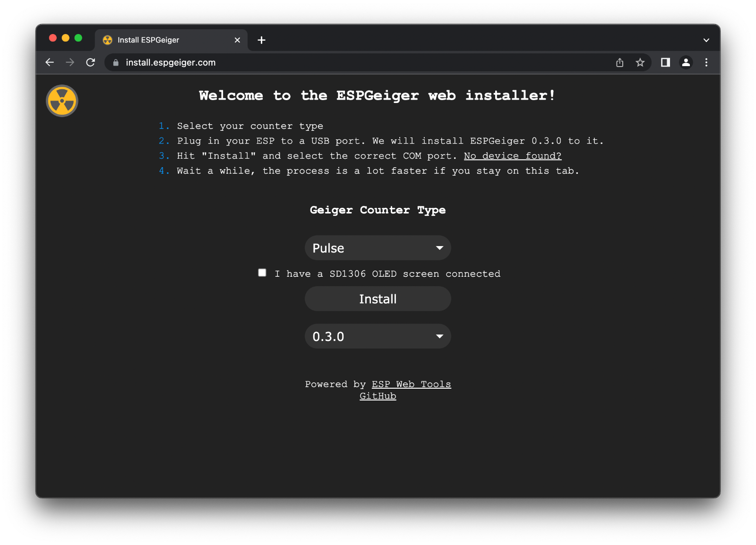This screenshot has height=545, width=756.
Task: Open a new browser tab
Action: coord(261,40)
